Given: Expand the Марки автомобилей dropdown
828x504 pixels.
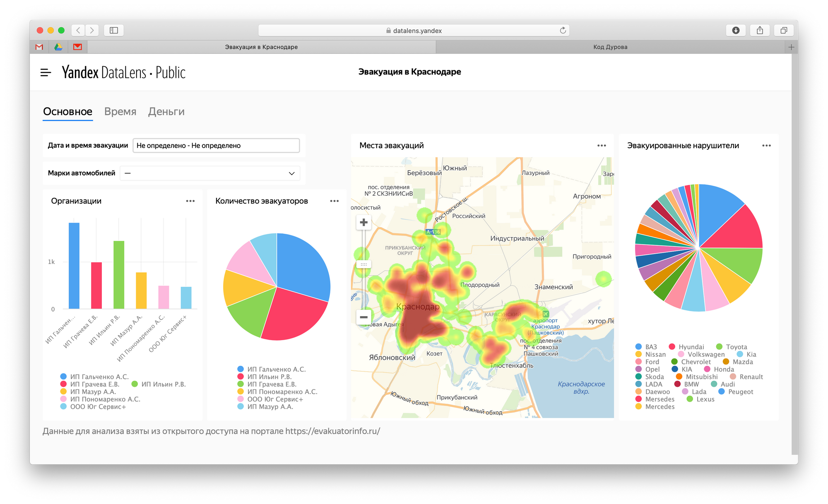Looking at the screenshot, I should pyautogui.click(x=213, y=173).
